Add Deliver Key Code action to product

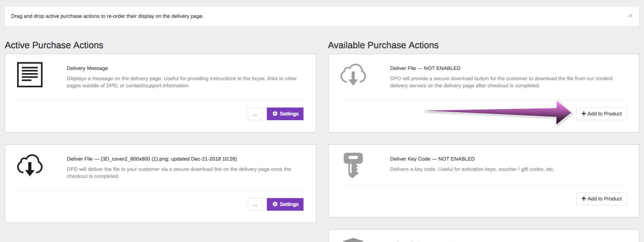point(601,199)
